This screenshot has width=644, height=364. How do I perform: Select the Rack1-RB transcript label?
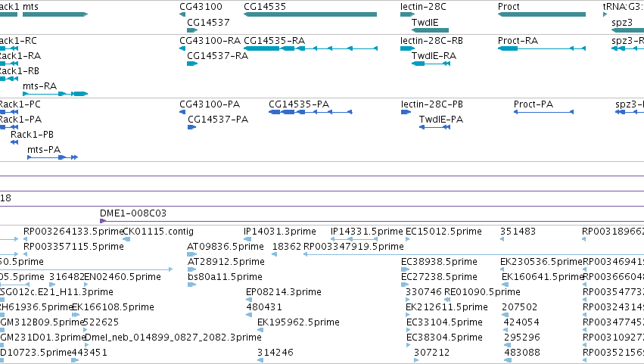coord(20,71)
